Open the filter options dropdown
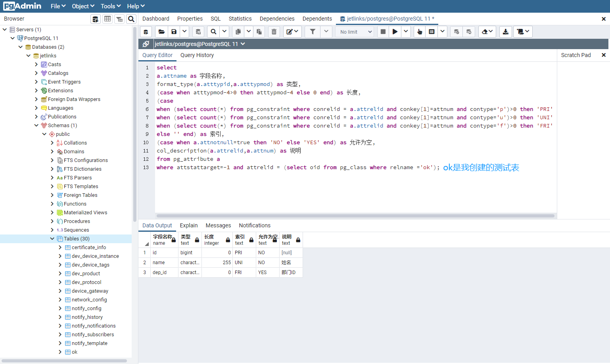The height and width of the screenshot is (364, 610). [x=326, y=32]
